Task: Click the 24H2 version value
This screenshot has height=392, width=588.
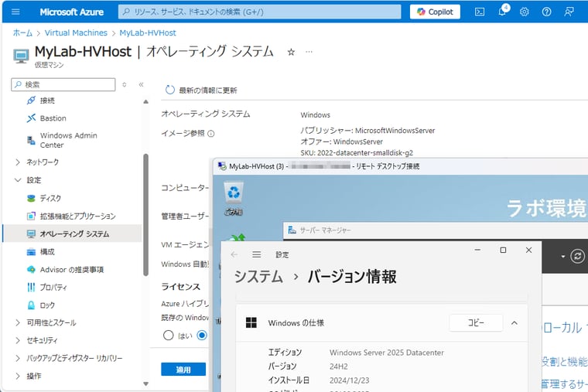Action: click(x=339, y=366)
